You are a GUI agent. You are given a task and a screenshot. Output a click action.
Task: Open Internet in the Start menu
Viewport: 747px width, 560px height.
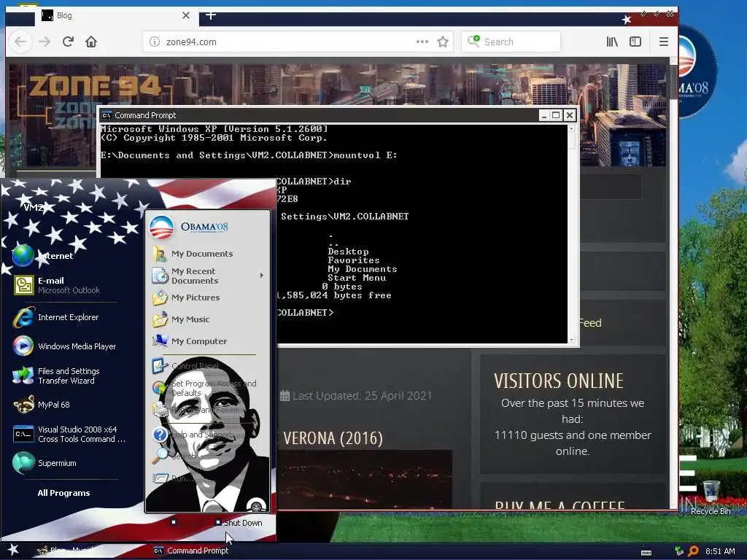point(43,256)
